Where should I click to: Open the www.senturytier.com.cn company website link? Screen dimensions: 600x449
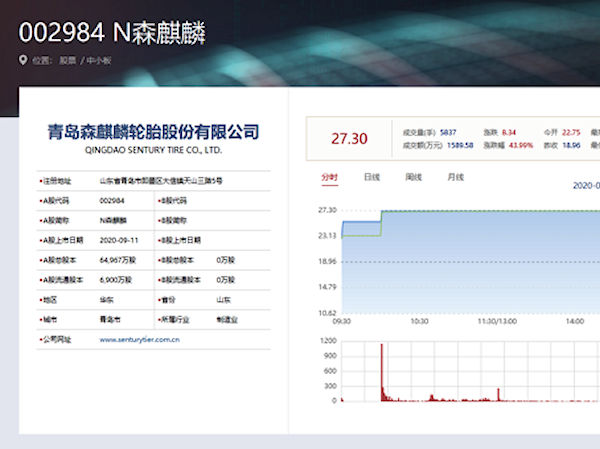[x=139, y=340]
